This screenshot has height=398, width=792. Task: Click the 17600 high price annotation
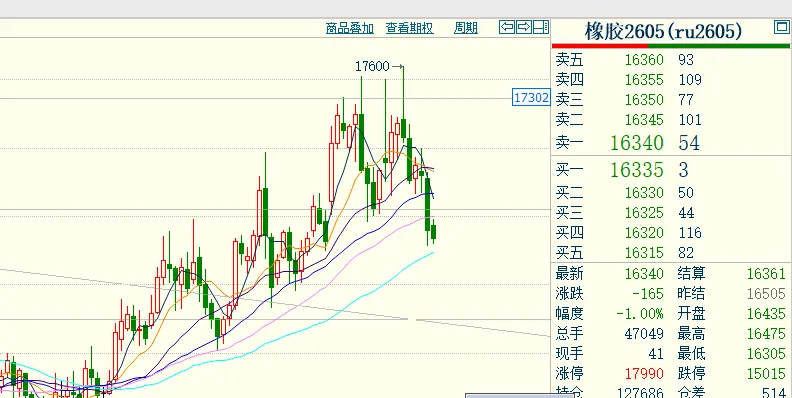pyautogui.click(x=372, y=66)
